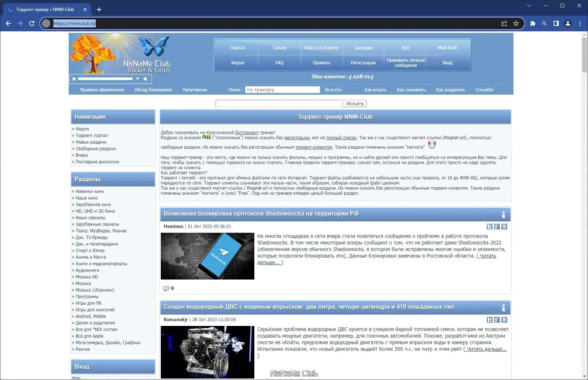Open the Портал menu item
This screenshot has height=380, width=588.
pyautogui.click(x=238, y=48)
